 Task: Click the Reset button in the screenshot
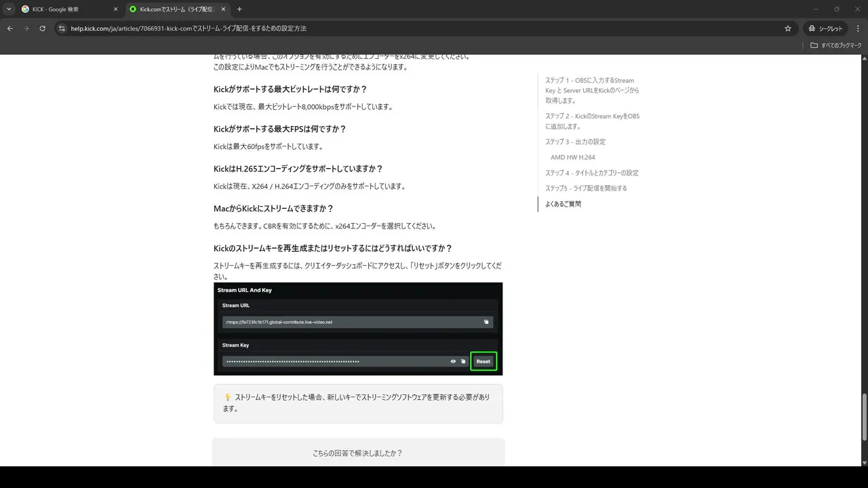pyautogui.click(x=483, y=361)
